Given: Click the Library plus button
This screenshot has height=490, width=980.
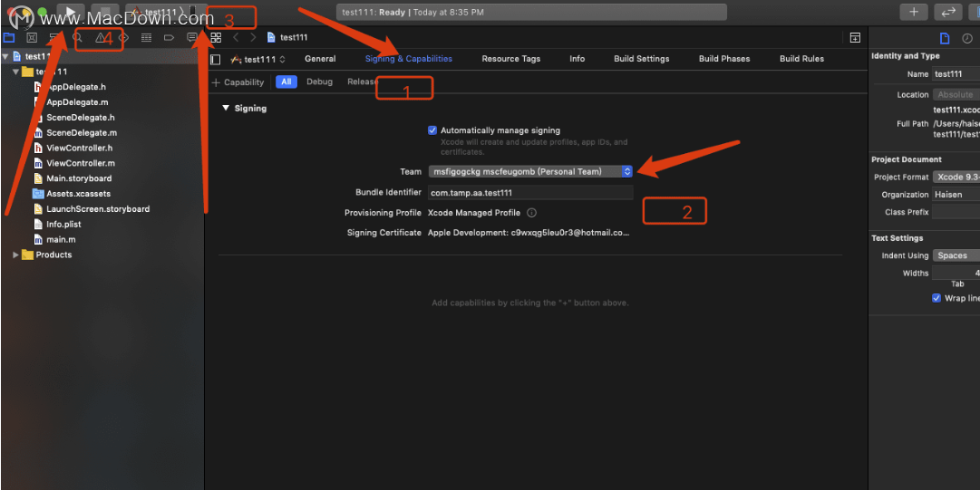Looking at the screenshot, I should 914,11.
